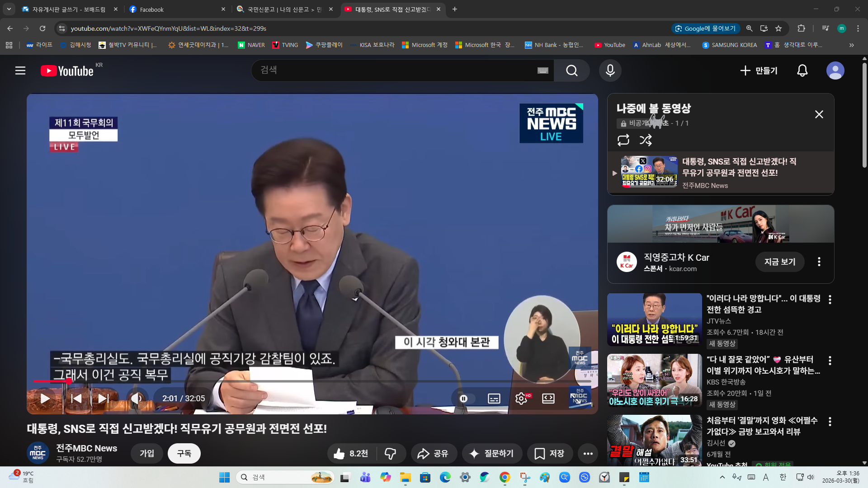Image resolution: width=868 pixels, height=488 pixels.
Task: Click the 가입 join button
Action: (x=147, y=453)
